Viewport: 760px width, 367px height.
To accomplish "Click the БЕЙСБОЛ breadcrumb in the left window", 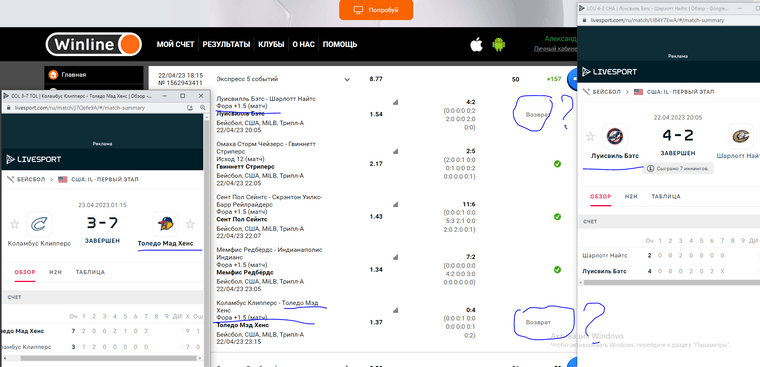I will [31, 179].
